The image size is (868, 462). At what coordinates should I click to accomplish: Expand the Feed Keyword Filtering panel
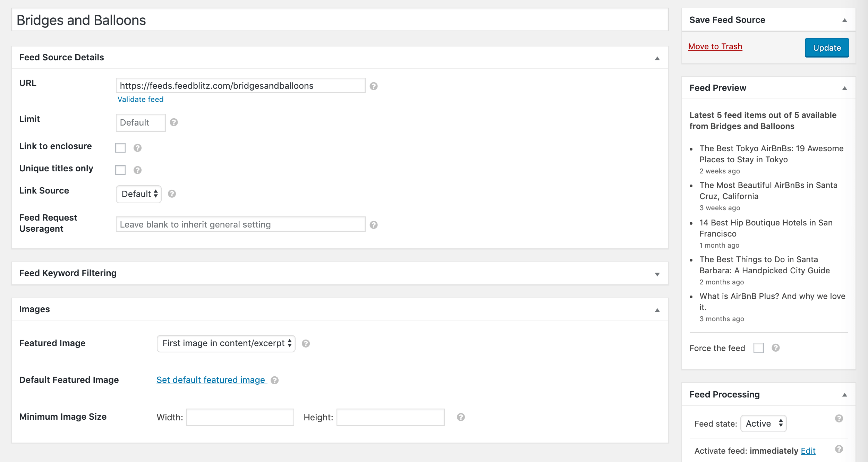tap(657, 274)
